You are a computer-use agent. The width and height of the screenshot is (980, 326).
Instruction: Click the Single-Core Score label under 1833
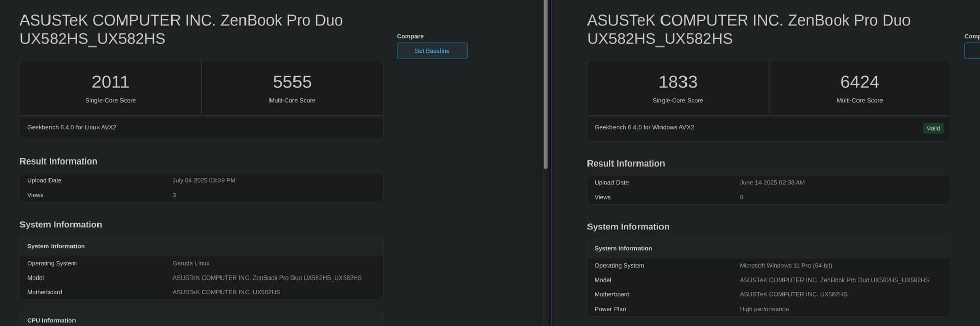pyautogui.click(x=678, y=100)
